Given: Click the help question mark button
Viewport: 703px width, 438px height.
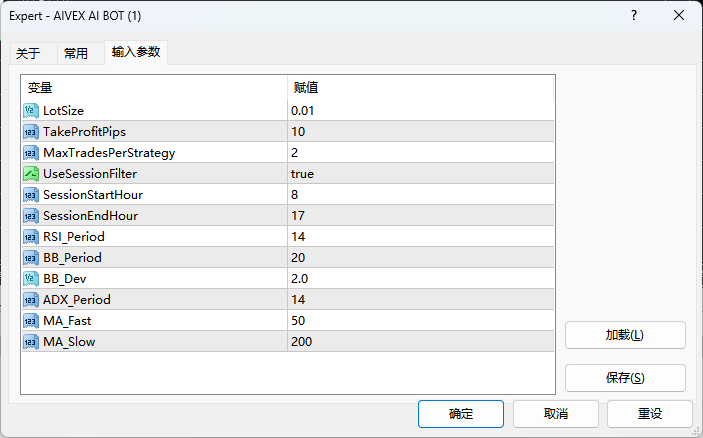Looking at the screenshot, I should 634,16.
